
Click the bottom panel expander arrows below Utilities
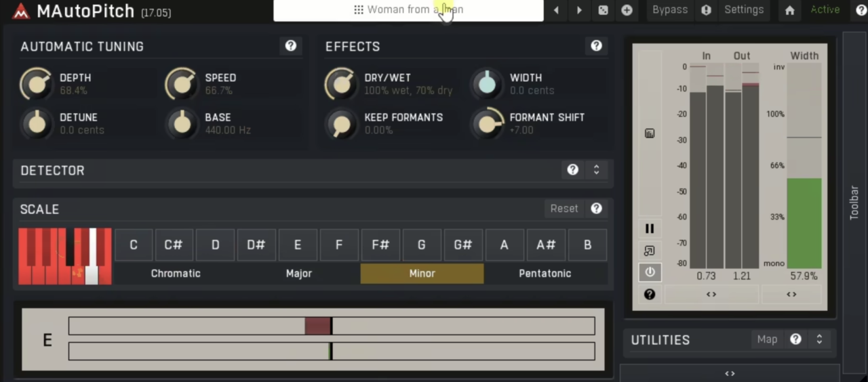click(x=730, y=373)
